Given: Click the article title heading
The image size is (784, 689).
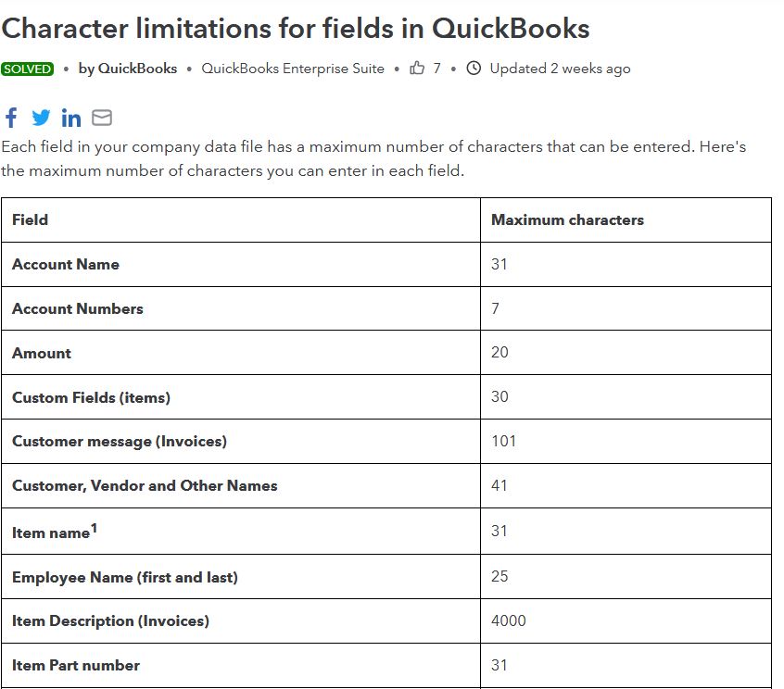Looking at the screenshot, I should tap(295, 28).
